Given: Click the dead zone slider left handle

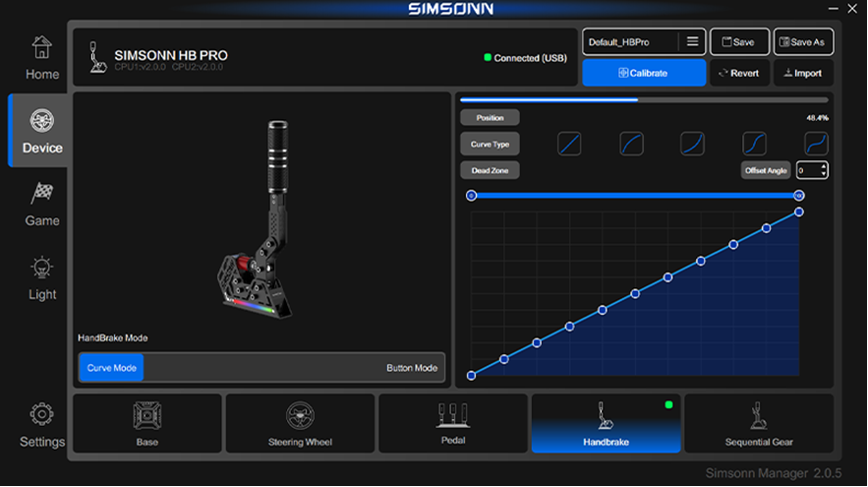Looking at the screenshot, I should pyautogui.click(x=471, y=196).
